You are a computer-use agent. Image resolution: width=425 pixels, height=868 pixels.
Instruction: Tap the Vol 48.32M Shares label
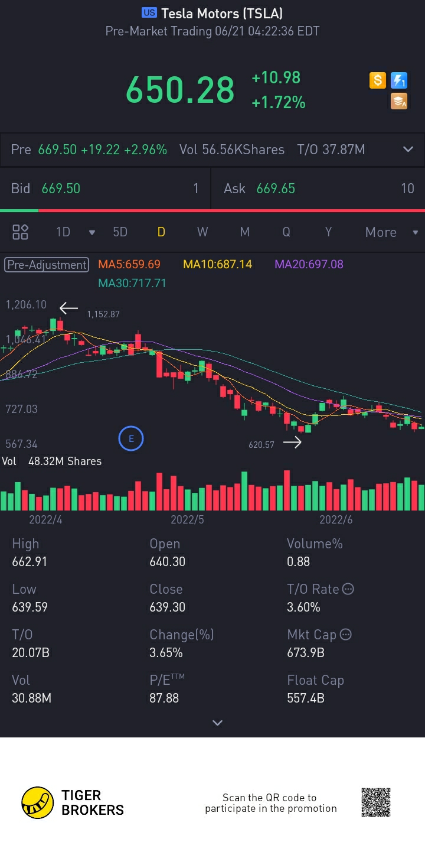click(x=51, y=461)
